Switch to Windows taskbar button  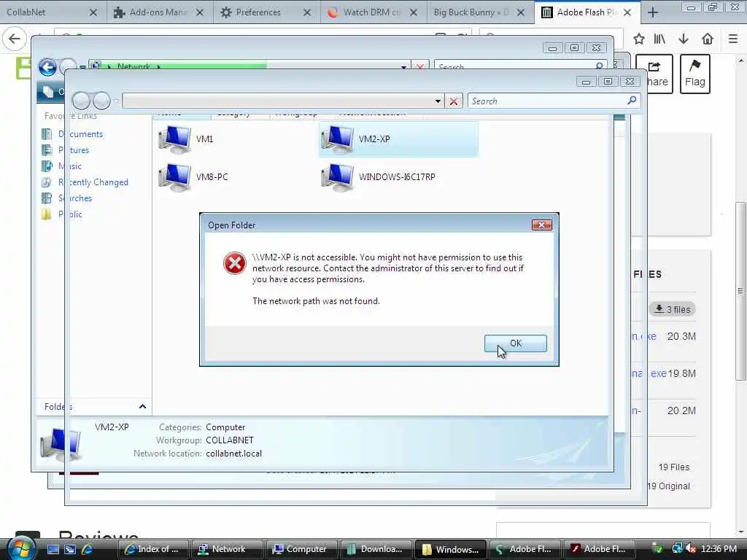point(450,549)
